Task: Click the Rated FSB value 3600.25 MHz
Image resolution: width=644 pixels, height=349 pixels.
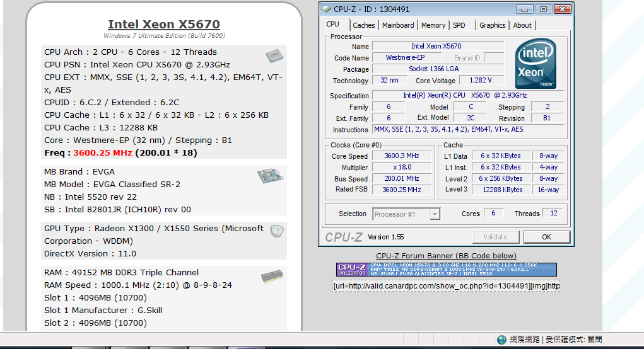Action: [402, 190]
